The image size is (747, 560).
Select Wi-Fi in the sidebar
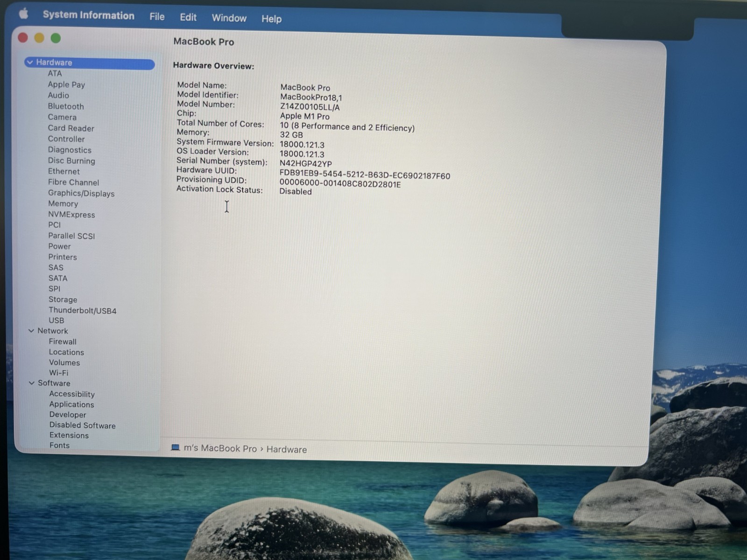point(59,373)
